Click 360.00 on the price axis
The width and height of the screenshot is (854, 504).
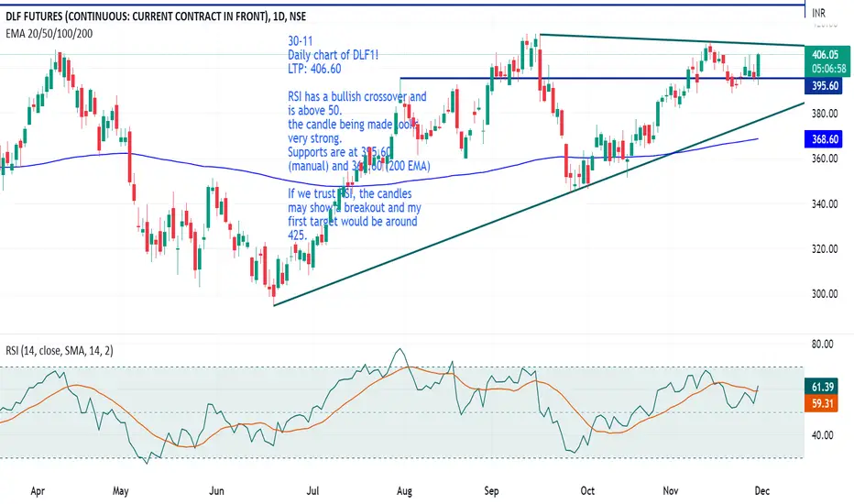pos(825,159)
